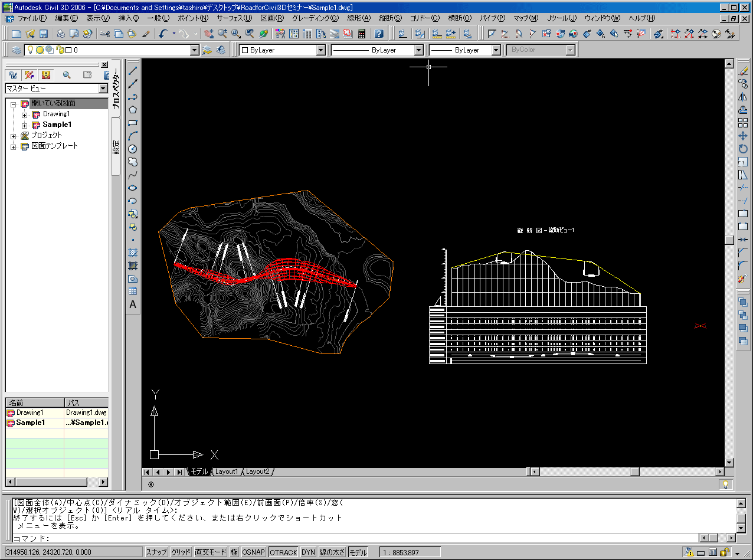Pick the Circle draw tool
Screen dimensions: 753x560
(x=133, y=149)
